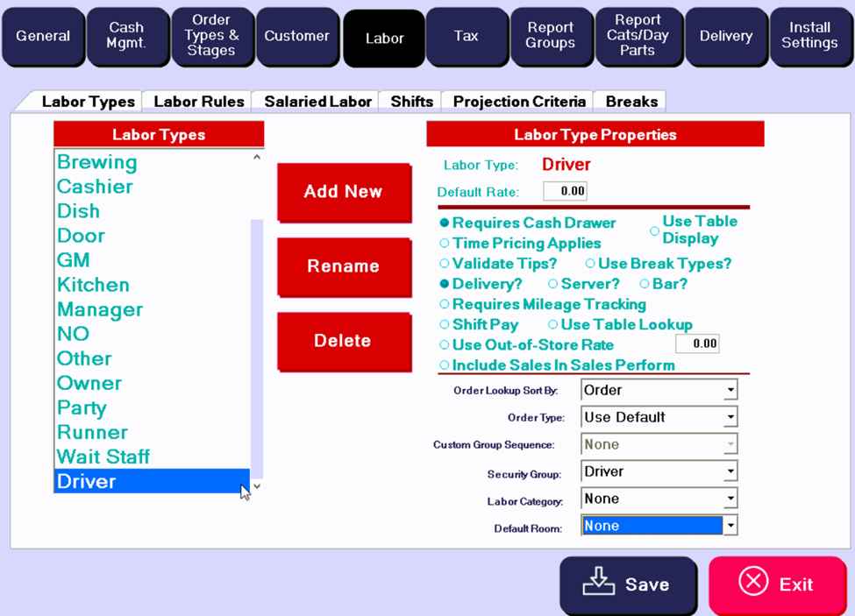Toggle Validate Tips? option
855x616 pixels.
click(498, 264)
